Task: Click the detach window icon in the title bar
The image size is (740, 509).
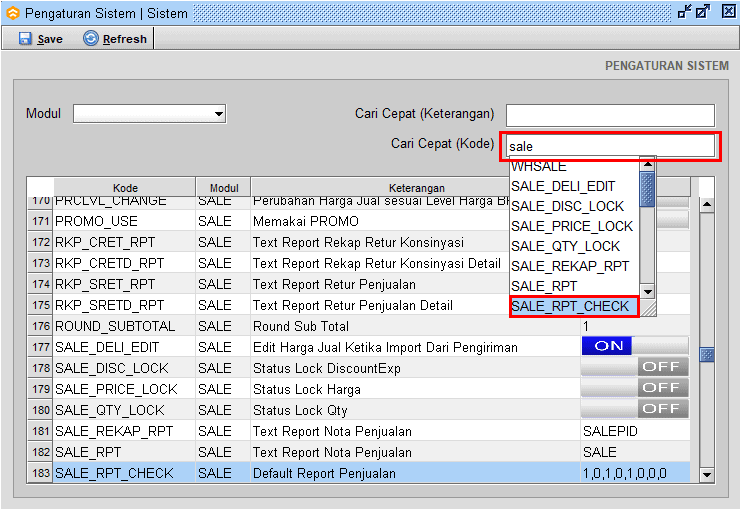Action: [703, 11]
